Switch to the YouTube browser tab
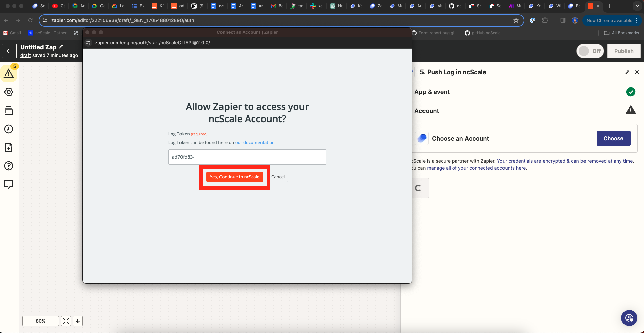Image resolution: width=644 pixels, height=333 pixels. point(58,6)
